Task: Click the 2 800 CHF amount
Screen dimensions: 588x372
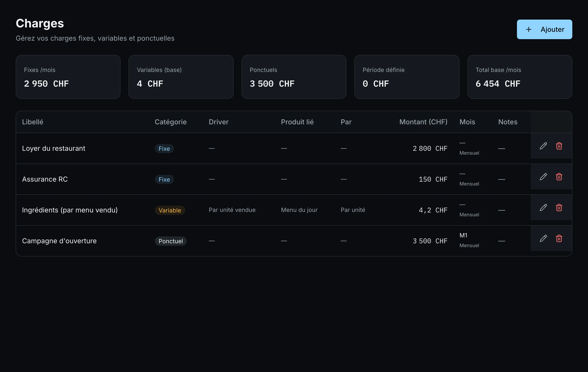Action: [430, 148]
